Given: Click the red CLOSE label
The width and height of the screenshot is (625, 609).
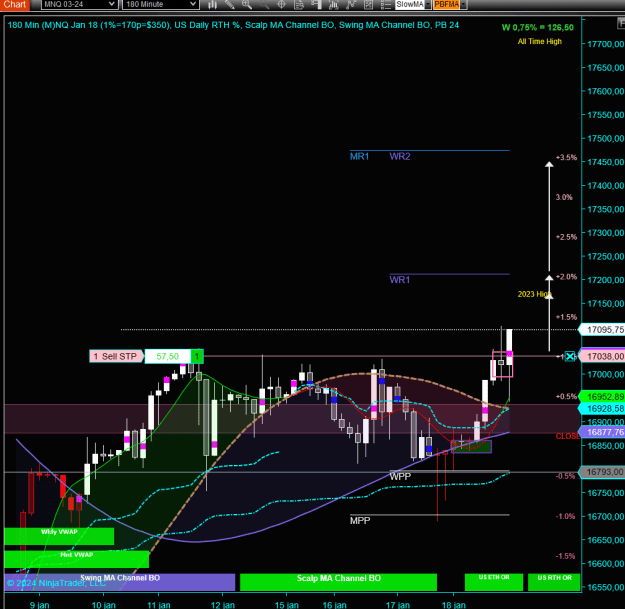Looking at the screenshot, I should pyautogui.click(x=568, y=436).
